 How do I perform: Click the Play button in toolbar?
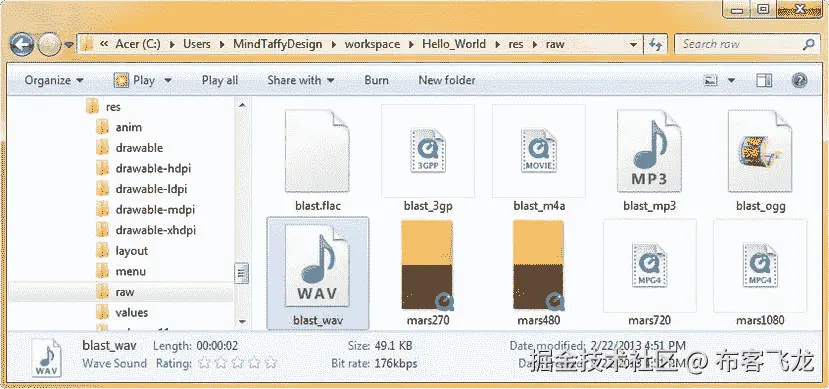[135, 80]
